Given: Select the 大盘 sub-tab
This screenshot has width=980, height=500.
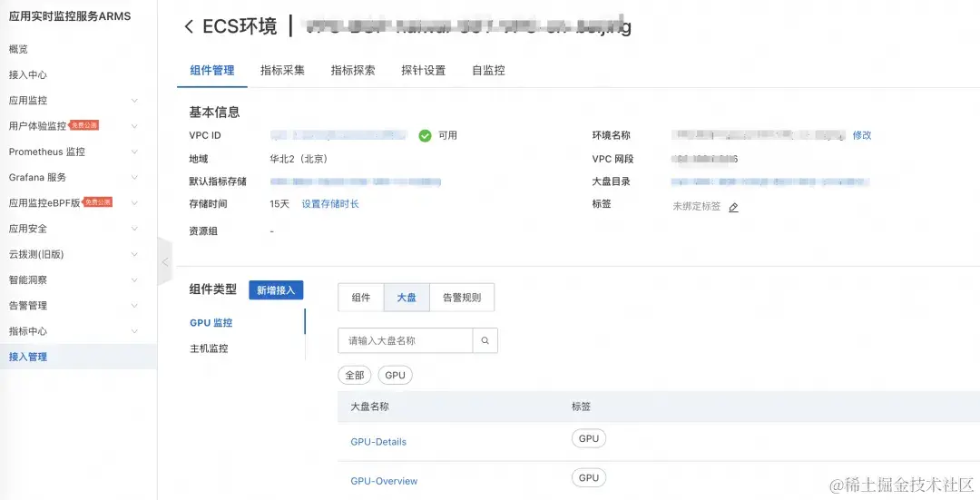Looking at the screenshot, I should [x=407, y=298].
